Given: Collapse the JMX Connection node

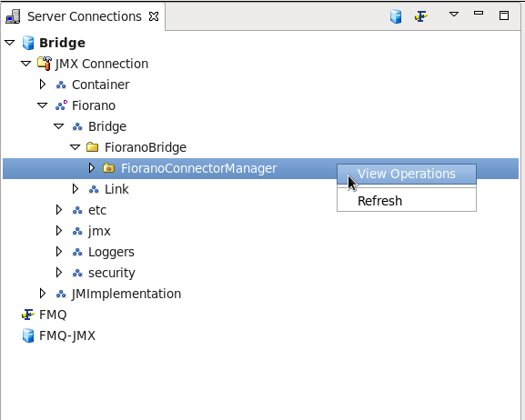Looking at the screenshot, I should pos(26,64).
